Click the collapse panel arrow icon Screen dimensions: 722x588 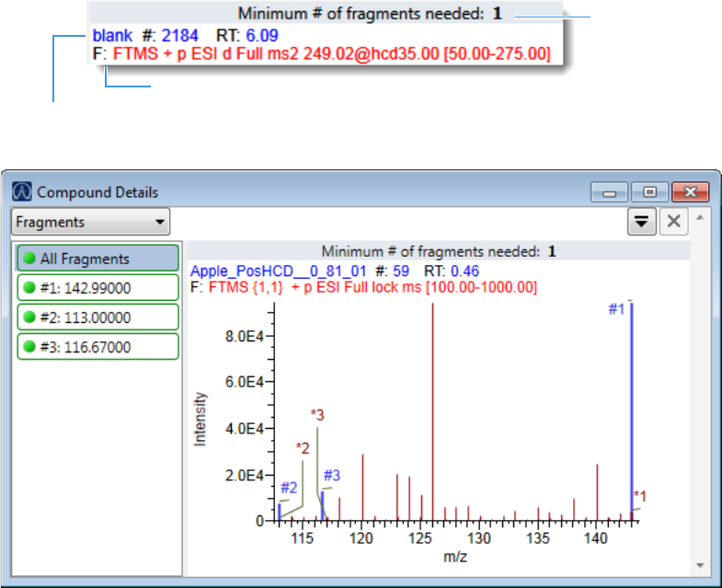[x=641, y=222]
